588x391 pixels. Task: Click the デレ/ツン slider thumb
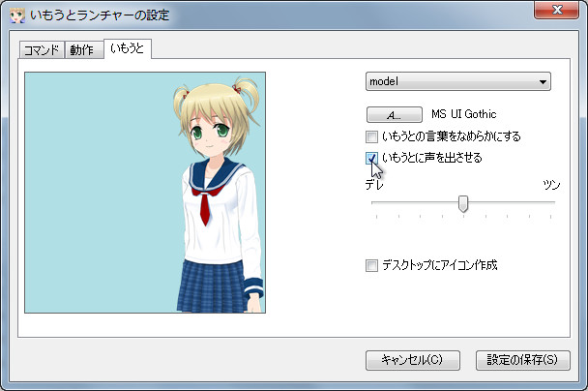[x=463, y=204]
